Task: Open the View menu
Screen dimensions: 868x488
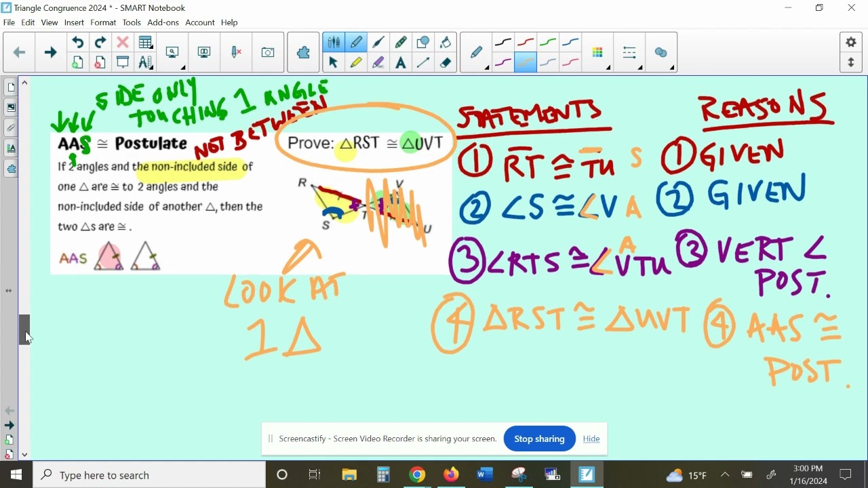Action: 50,22
